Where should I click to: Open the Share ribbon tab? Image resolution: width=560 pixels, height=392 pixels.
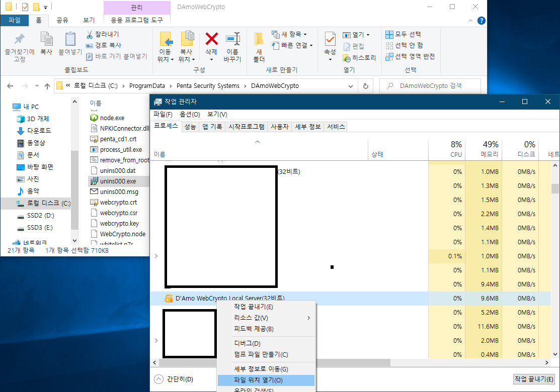pyautogui.click(x=62, y=20)
